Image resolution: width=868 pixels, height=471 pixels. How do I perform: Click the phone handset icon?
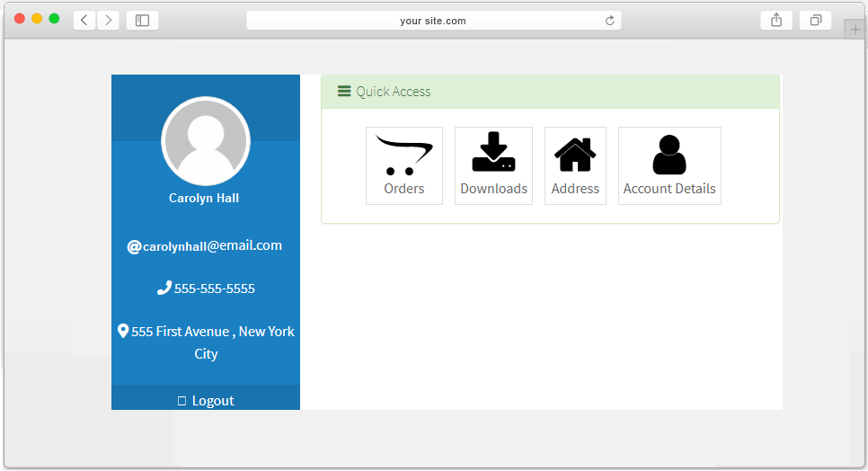[x=164, y=288]
